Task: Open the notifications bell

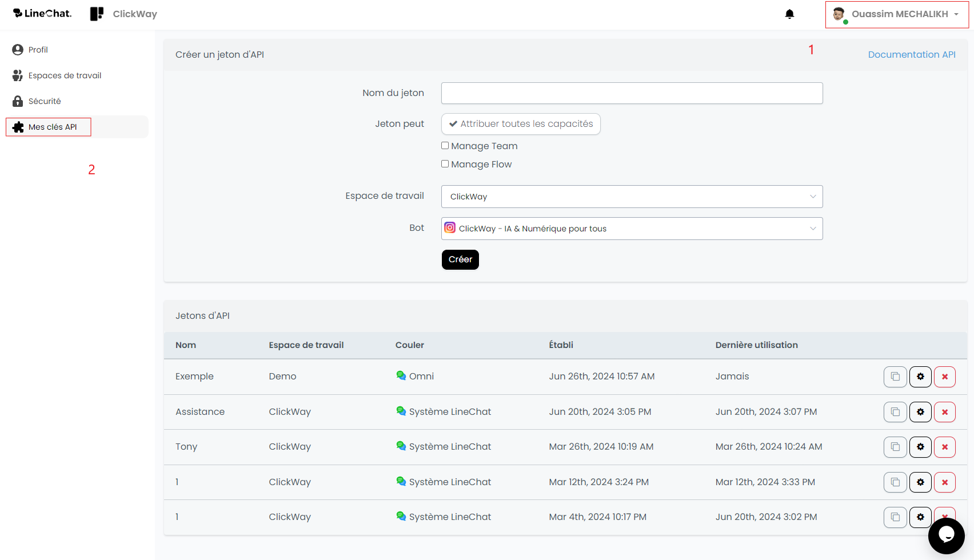Action: 789,14
